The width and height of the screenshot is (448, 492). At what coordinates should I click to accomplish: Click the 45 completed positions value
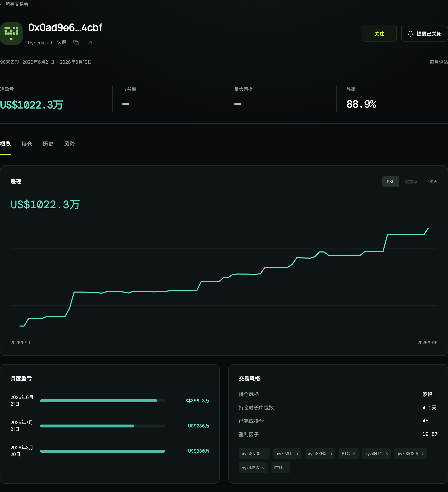click(x=425, y=421)
